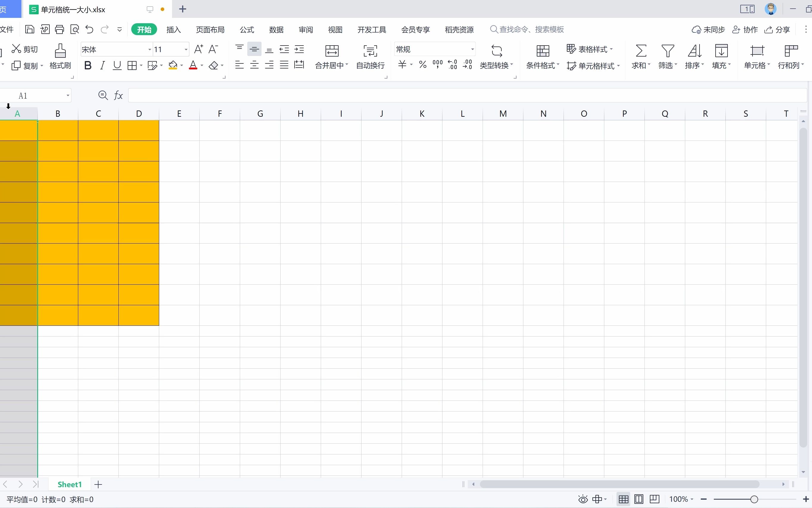Viewport: 812px width, 508px height.
Task: Click the Merge and Center (合并居中) icon
Action: pyautogui.click(x=332, y=51)
